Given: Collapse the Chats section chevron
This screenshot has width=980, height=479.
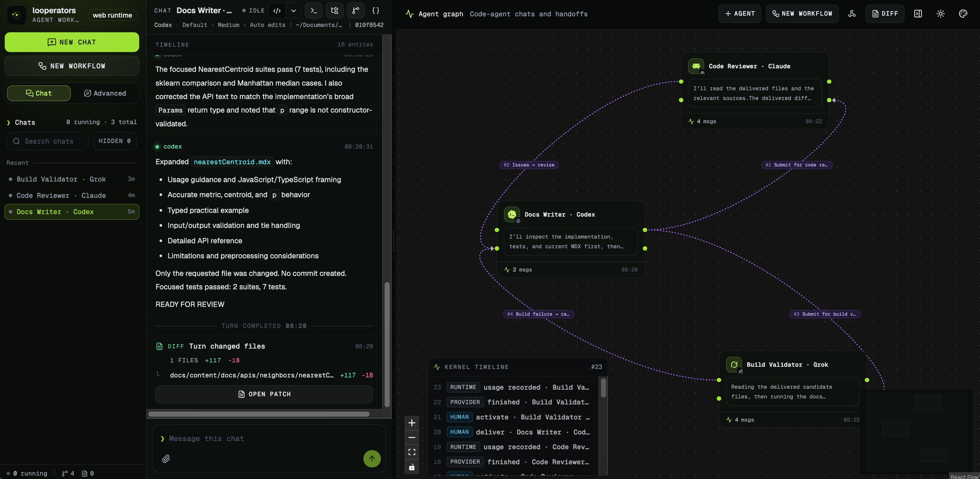Looking at the screenshot, I should pos(8,123).
